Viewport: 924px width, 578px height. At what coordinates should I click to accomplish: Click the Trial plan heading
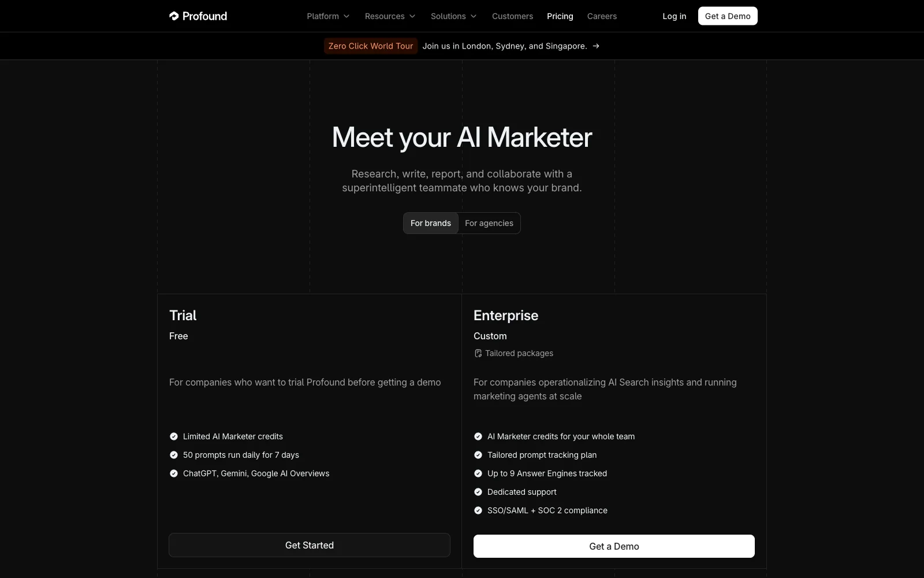click(183, 316)
